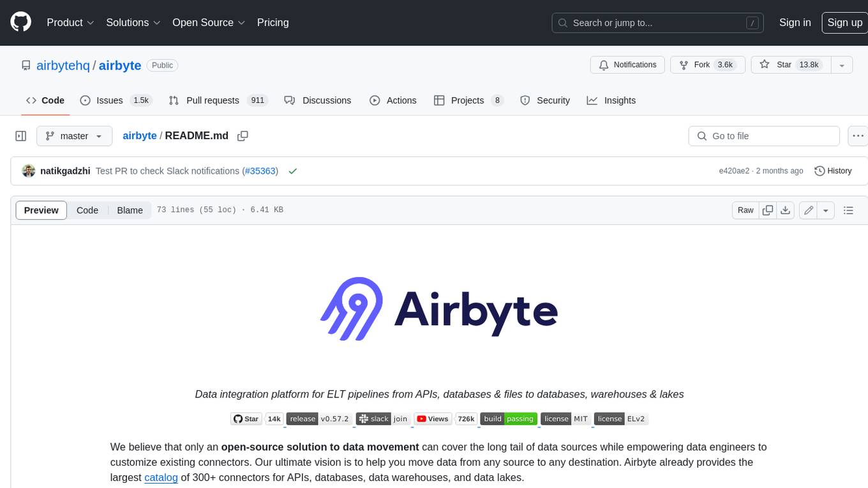Click the Sign in link
Viewport: 868px width, 488px height.
pos(795,22)
